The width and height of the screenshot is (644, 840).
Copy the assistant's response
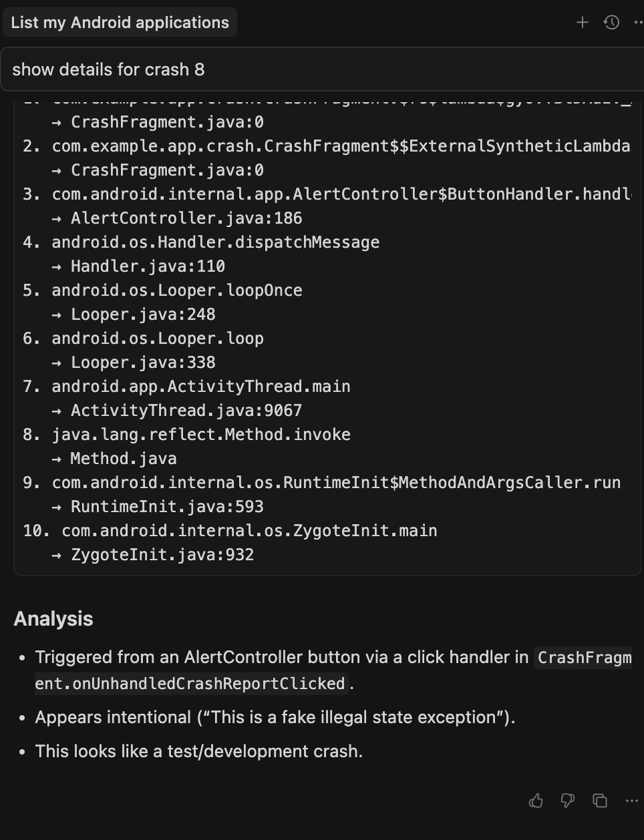pos(599,801)
